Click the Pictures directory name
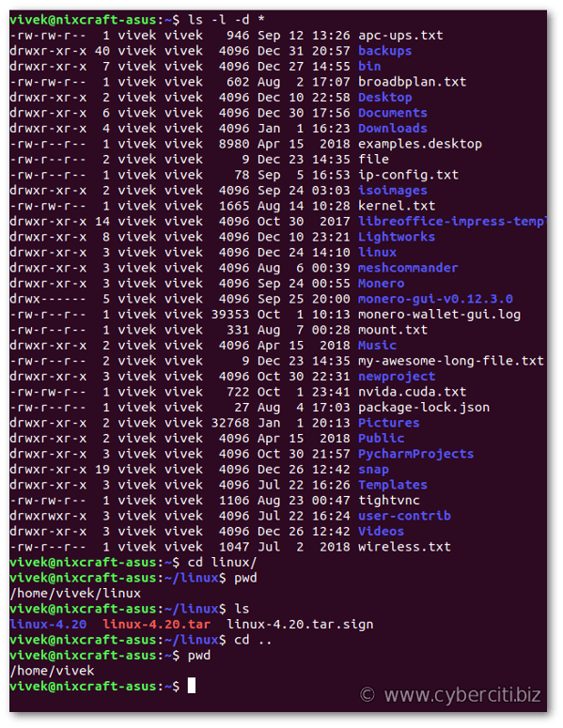 click(389, 423)
